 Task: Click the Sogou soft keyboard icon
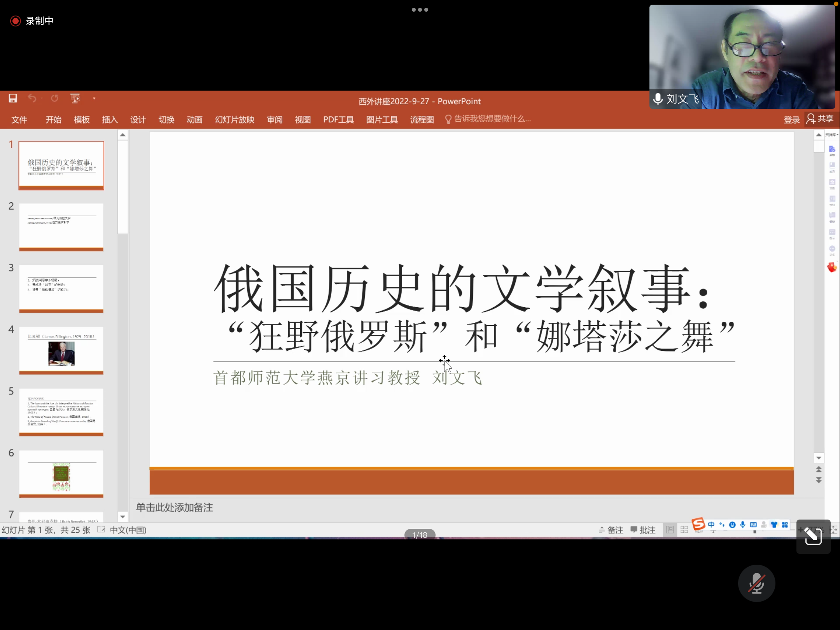click(x=753, y=525)
